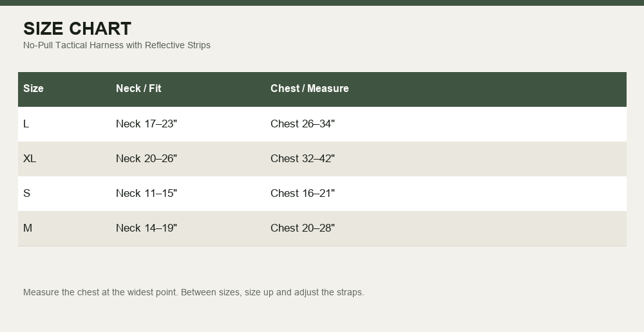The width and height of the screenshot is (644, 332).
Task: Select the L size cell
Action: (26, 124)
